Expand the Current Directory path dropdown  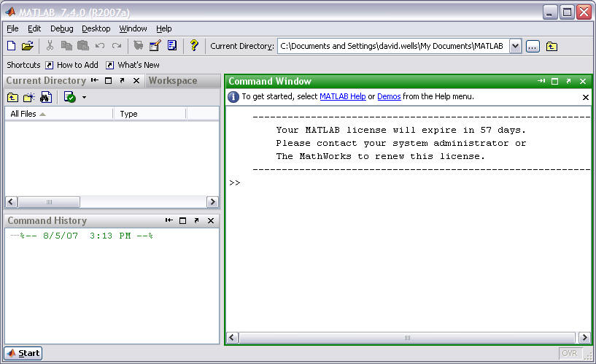[516, 47]
